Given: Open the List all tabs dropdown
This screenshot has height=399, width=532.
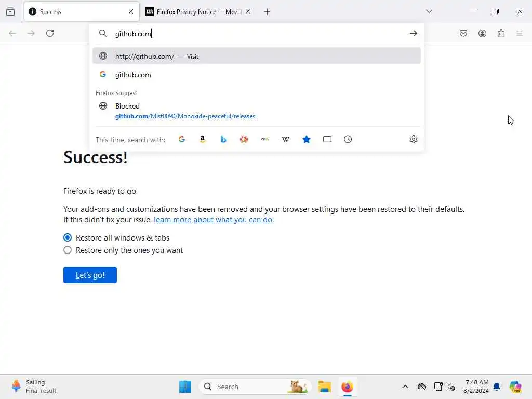Looking at the screenshot, I should pos(429,11).
